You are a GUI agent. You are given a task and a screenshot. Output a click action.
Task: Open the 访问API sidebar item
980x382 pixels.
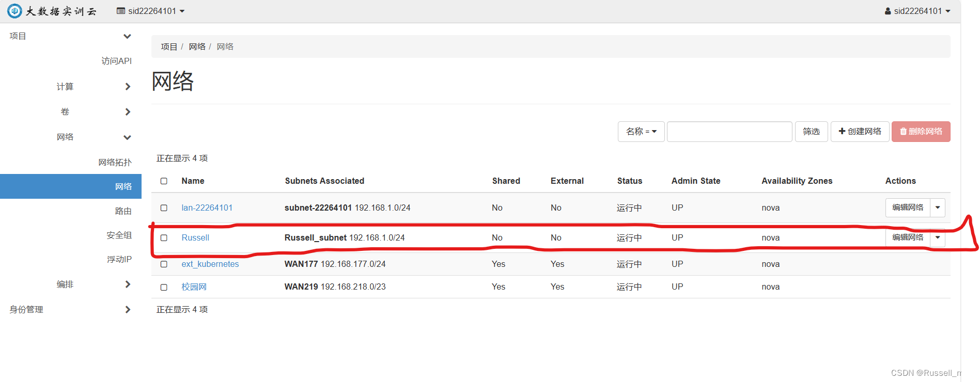click(116, 61)
